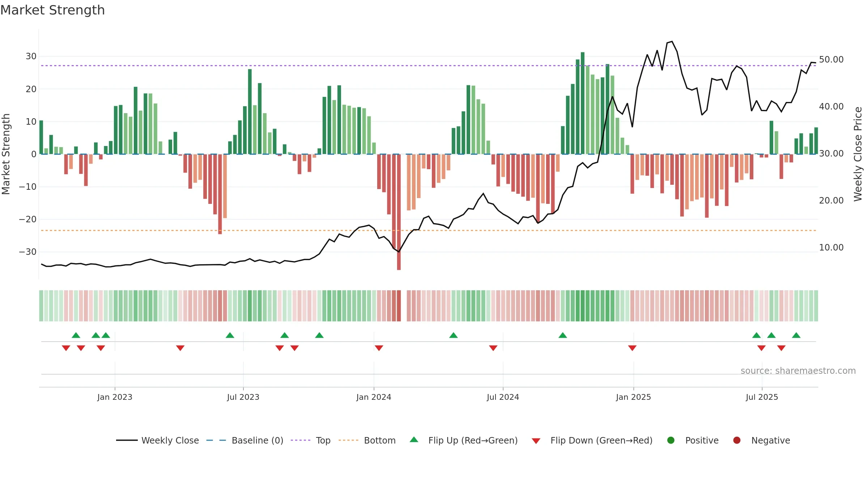Click the green triangle icon in the legend
The width and height of the screenshot is (868, 488).
point(414,440)
